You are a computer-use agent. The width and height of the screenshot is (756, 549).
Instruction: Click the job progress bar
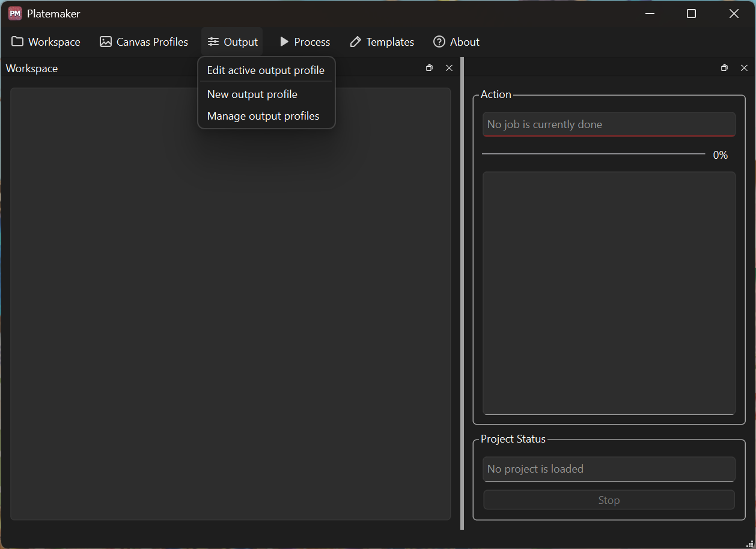(x=593, y=155)
